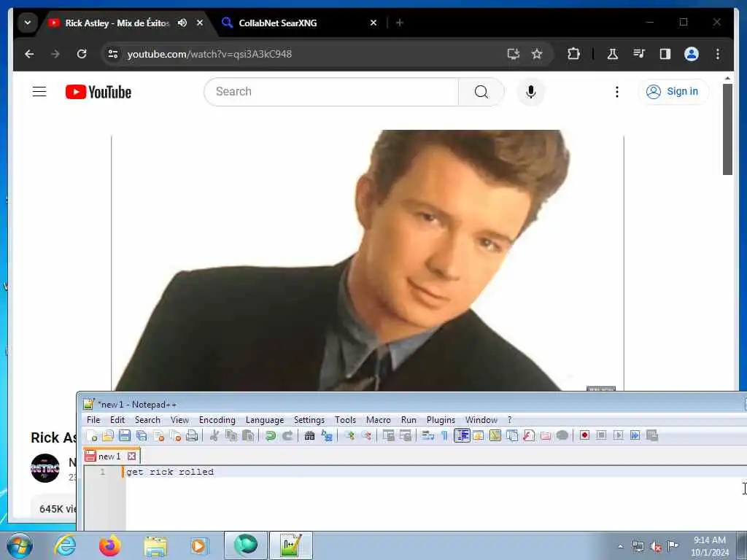Open Notepad++ View menu

[179, 419]
